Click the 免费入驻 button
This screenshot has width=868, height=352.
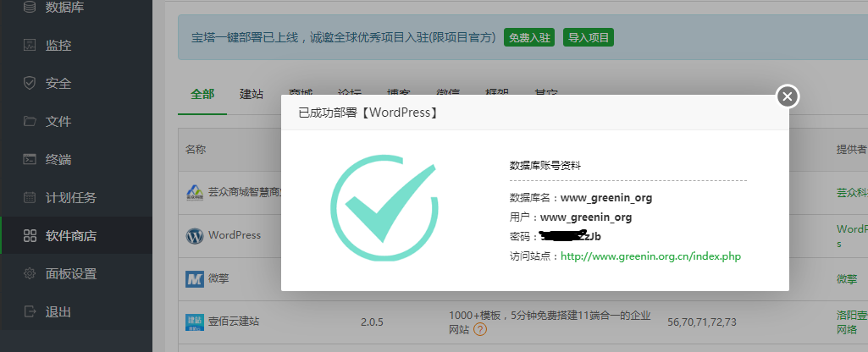[x=529, y=37]
